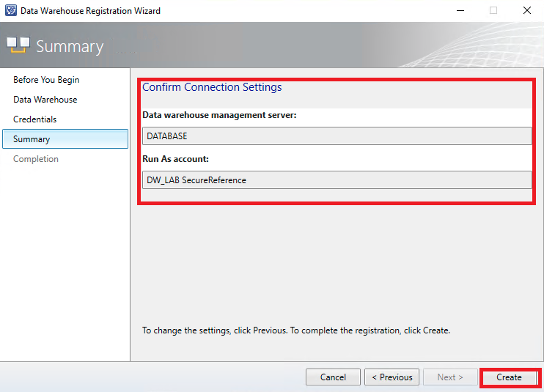Click the wizard app icon in title bar
The image size is (544, 392).
point(10,11)
